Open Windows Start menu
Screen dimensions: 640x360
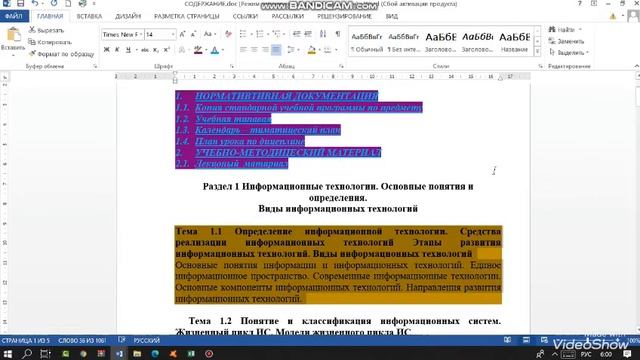coord(7,353)
